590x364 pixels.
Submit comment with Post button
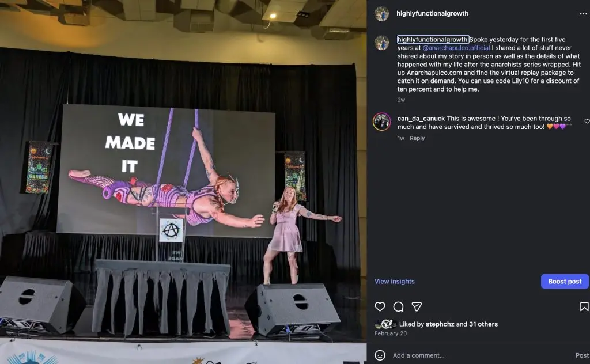click(582, 355)
